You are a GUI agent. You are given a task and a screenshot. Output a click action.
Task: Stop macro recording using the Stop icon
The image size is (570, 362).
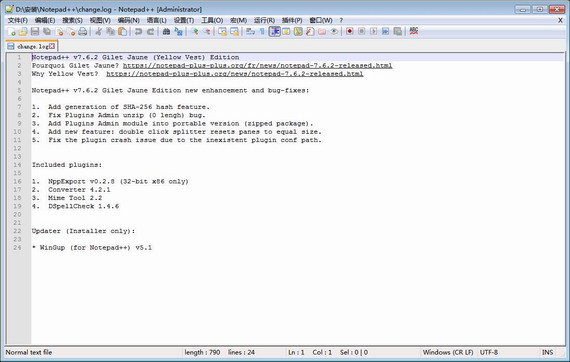point(362,32)
